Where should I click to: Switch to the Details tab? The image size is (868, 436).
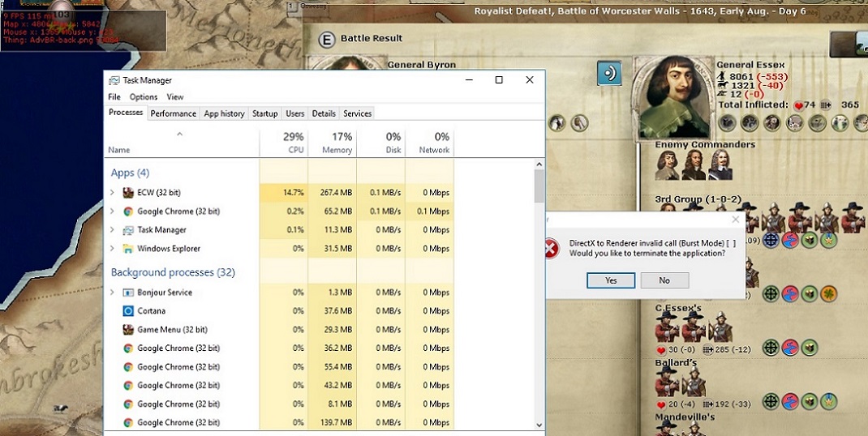point(324,113)
